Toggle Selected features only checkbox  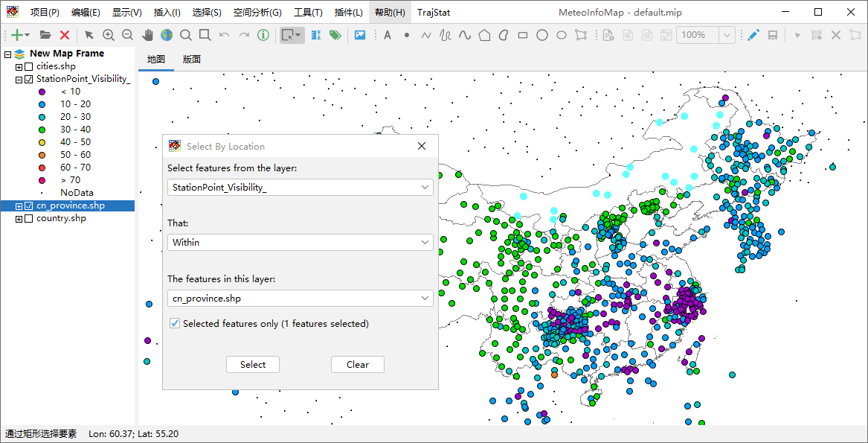click(x=174, y=324)
